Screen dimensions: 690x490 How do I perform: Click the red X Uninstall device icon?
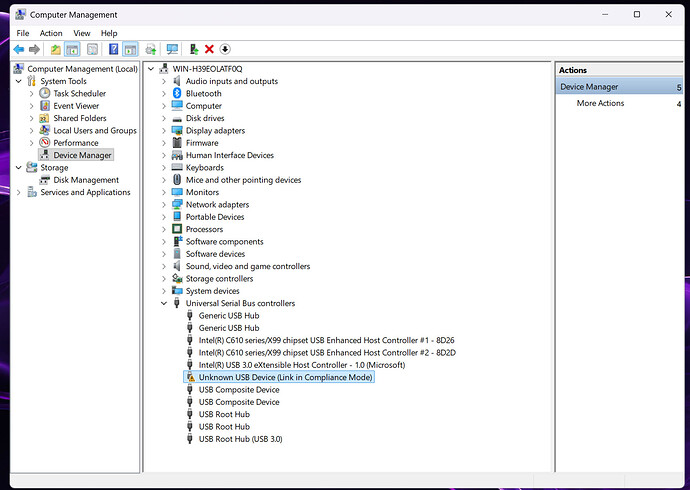click(209, 49)
